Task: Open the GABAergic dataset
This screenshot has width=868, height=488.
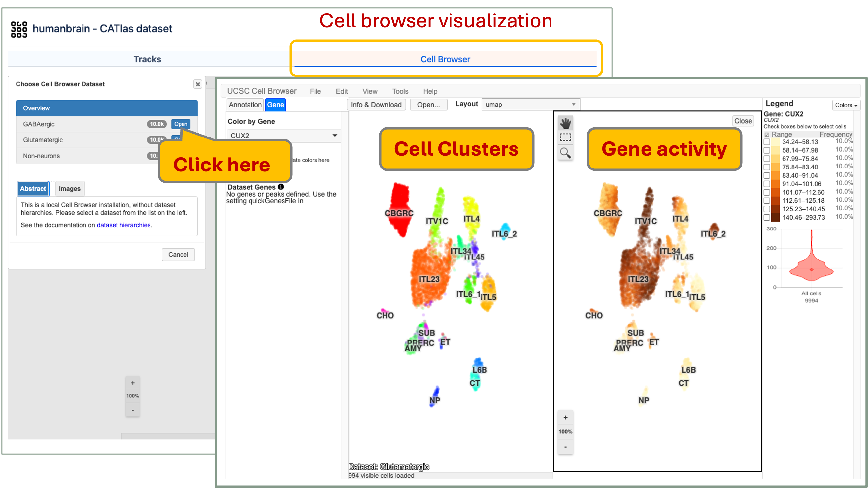Action: [x=181, y=124]
